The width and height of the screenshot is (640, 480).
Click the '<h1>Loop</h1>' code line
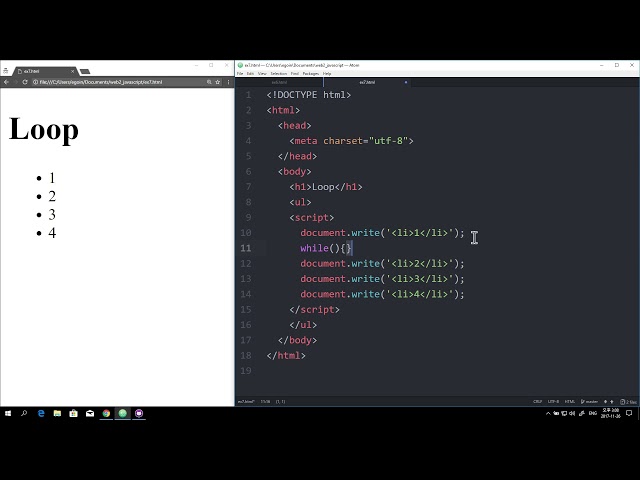pyautogui.click(x=326, y=187)
